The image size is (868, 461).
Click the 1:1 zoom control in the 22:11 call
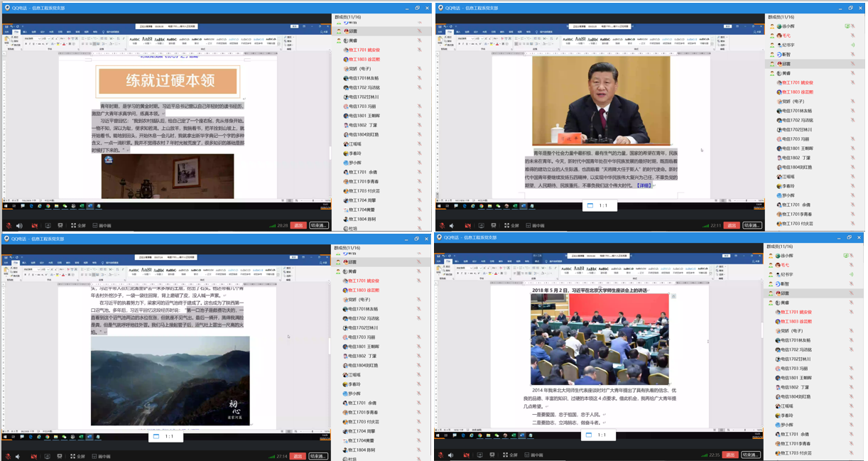tap(602, 206)
